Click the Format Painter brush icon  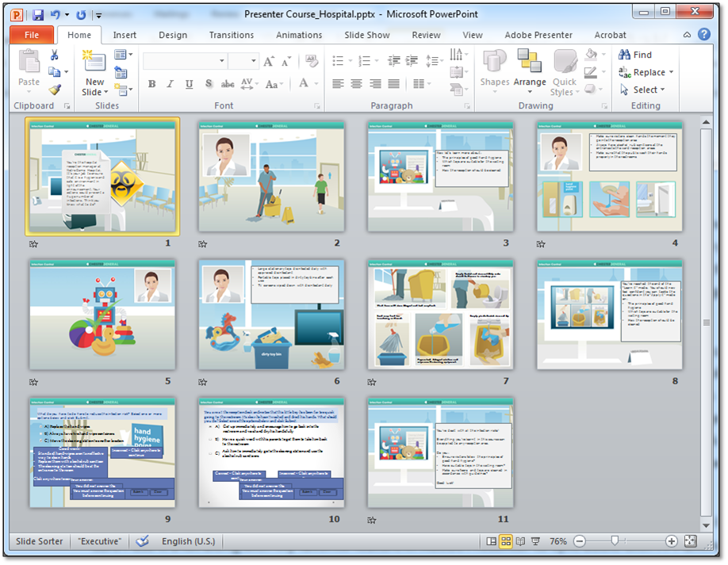pos(55,90)
